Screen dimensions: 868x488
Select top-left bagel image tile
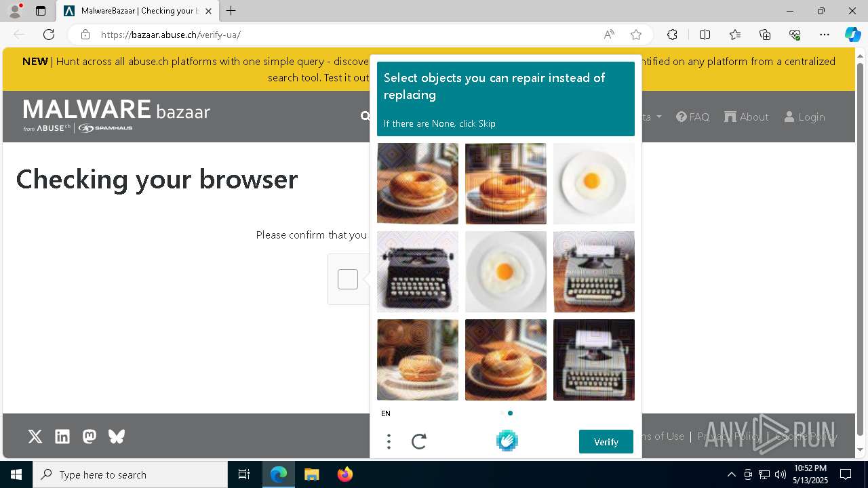[418, 184]
